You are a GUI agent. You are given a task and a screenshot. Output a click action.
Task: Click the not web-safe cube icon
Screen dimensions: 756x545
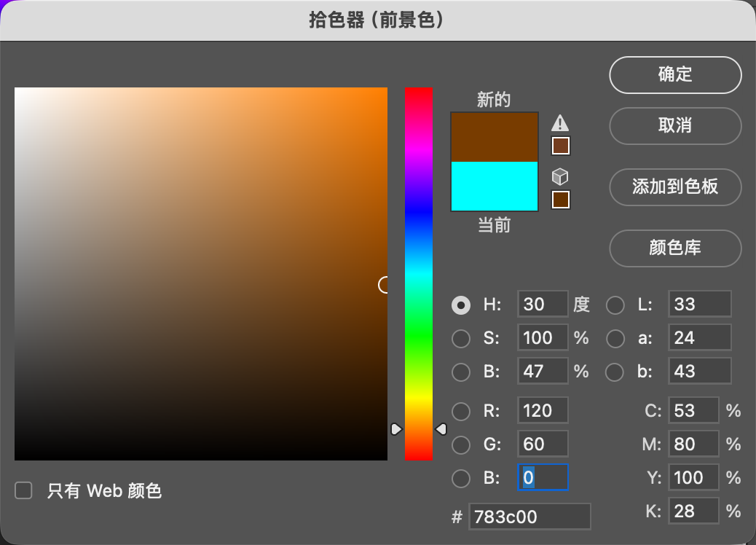559,176
